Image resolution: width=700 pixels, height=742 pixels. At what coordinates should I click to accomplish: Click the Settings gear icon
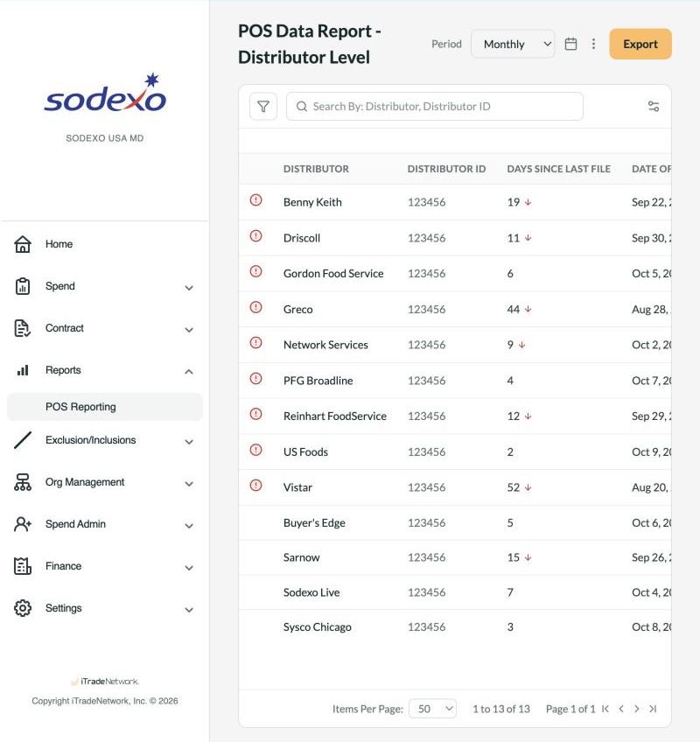tap(23, 608)
